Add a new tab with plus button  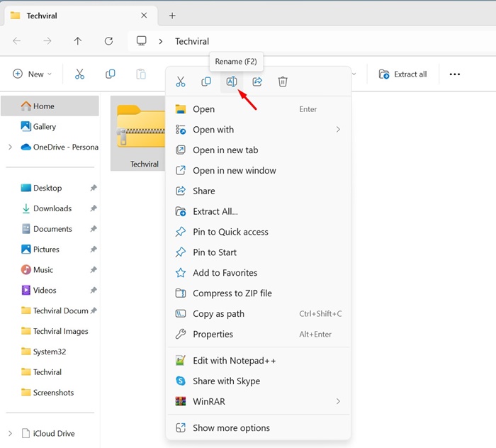point(172,16)
